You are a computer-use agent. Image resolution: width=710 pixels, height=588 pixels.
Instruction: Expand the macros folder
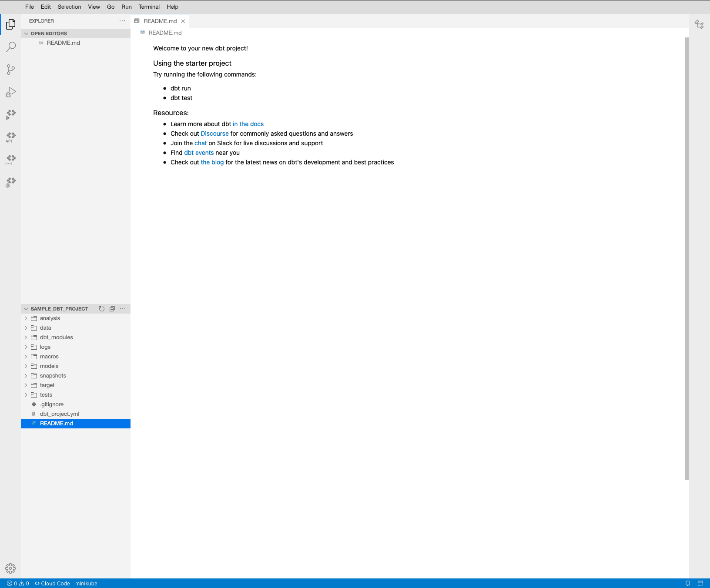click(76, 357)
